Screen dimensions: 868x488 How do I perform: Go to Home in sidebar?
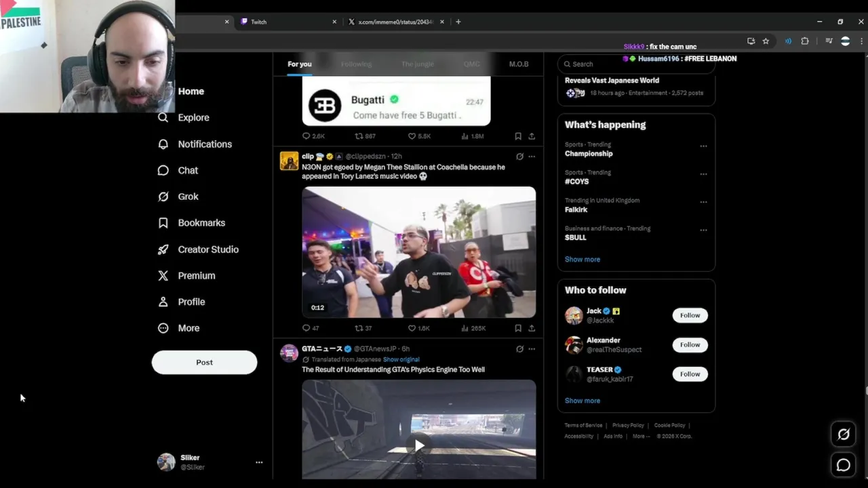[x=190, y=91]
